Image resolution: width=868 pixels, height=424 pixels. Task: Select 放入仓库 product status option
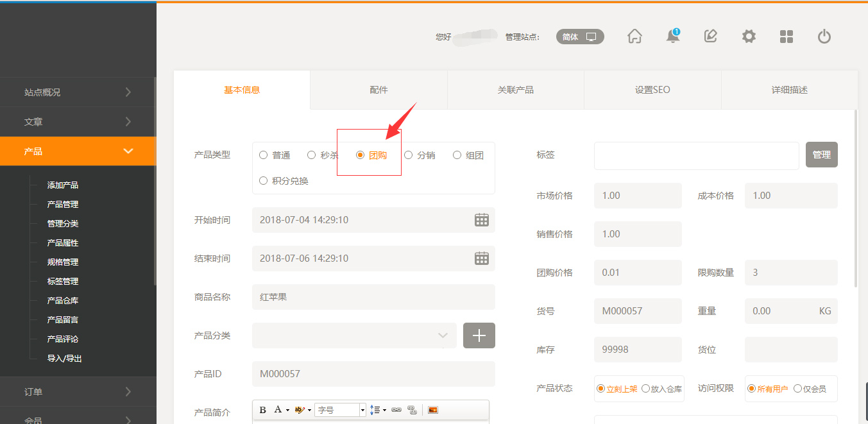click(646, 389)
